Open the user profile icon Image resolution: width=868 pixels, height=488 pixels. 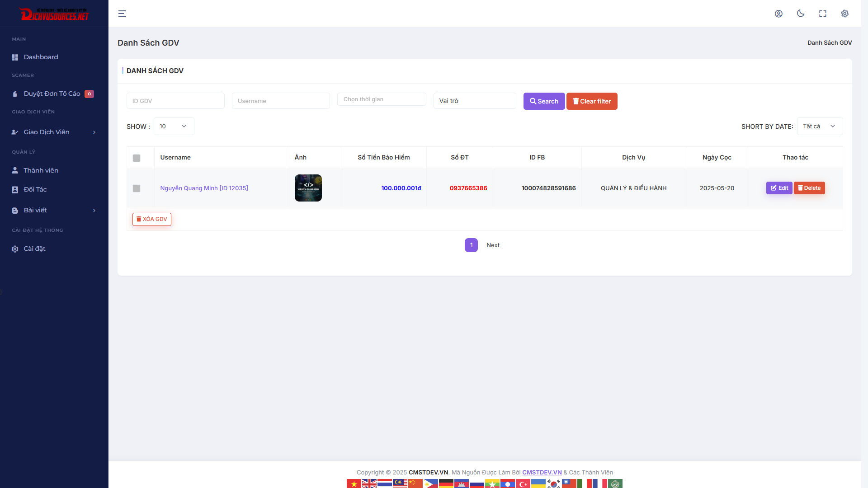tap(778, 14)
